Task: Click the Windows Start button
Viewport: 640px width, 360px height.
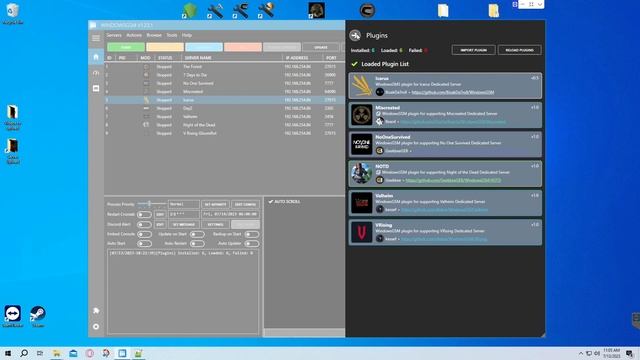Action: tap(8, 353)
